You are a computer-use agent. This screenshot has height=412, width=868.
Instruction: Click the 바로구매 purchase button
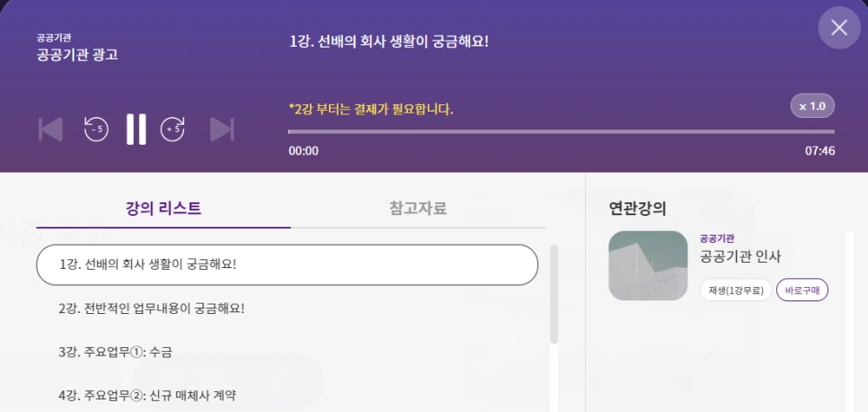802,291
